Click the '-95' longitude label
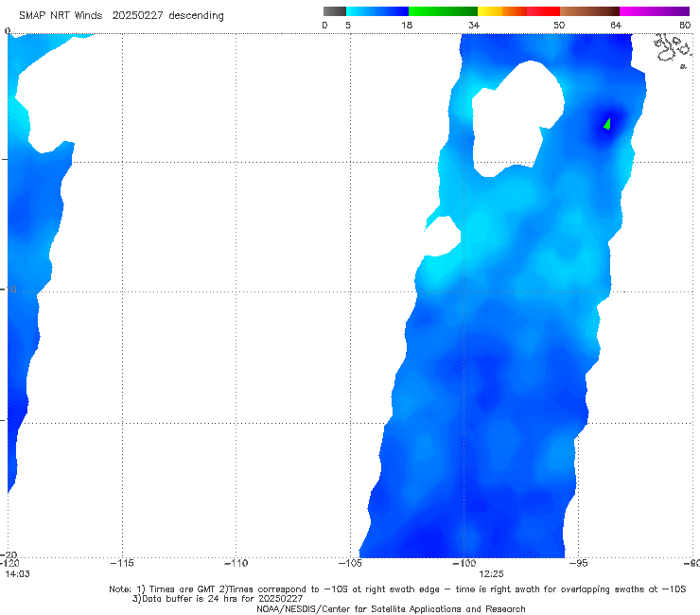 (x=578, y=563)
